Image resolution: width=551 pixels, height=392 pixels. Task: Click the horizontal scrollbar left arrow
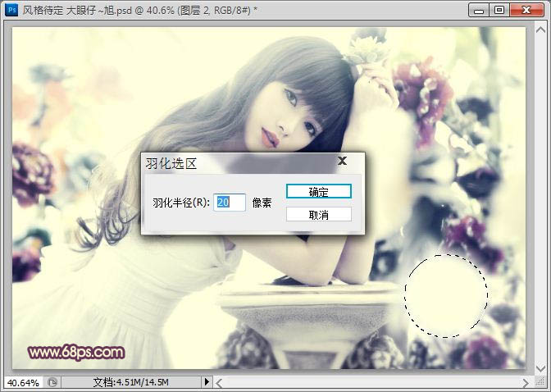tap(221, 382)
